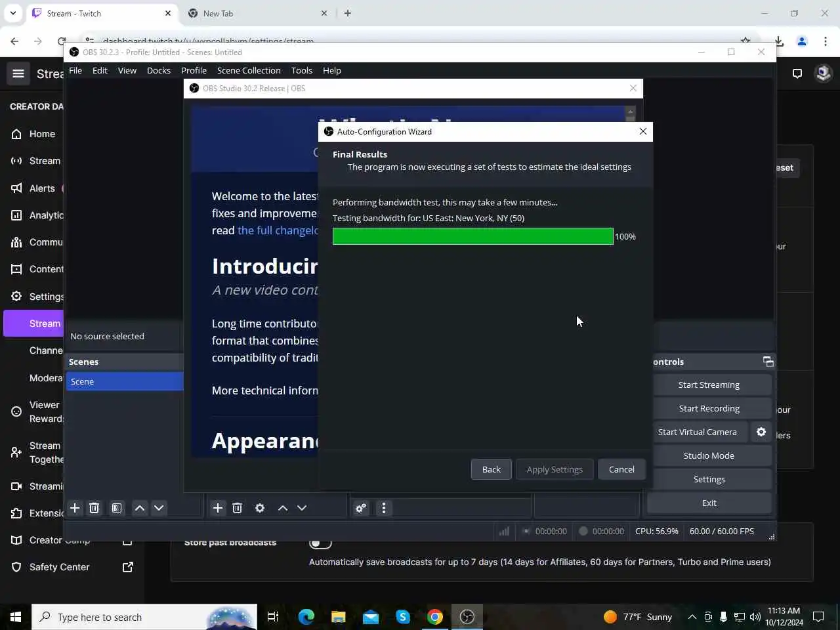Click Start Virtual Camera button
This screenshot has width=840, height=630.
698,432
